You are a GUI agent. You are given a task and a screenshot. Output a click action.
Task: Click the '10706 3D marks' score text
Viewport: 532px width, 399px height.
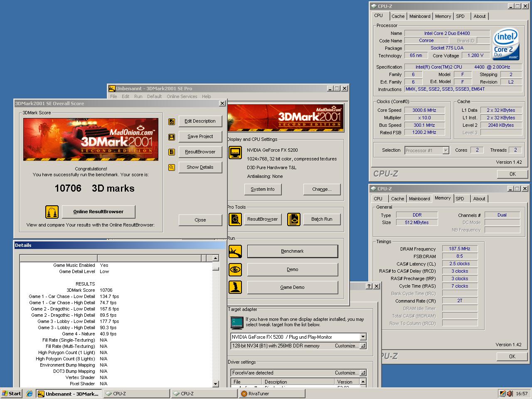95,188
